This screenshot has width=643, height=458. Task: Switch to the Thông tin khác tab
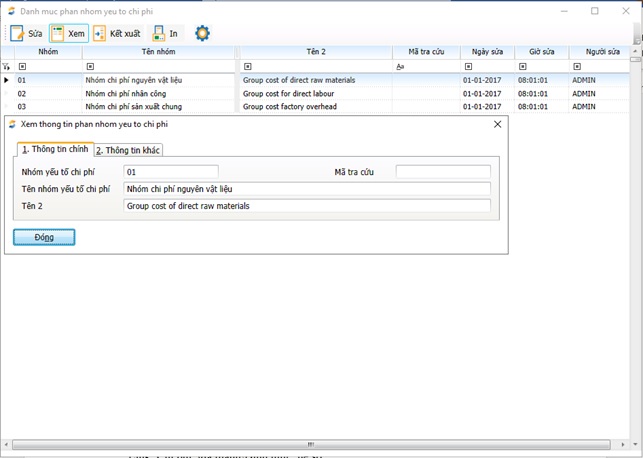(128, 150)
